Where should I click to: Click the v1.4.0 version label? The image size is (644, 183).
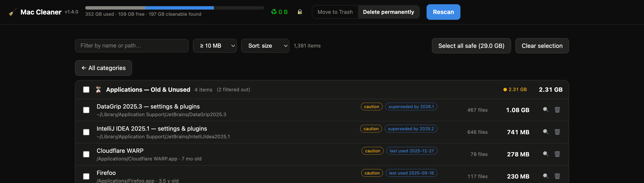click(72, 12)
